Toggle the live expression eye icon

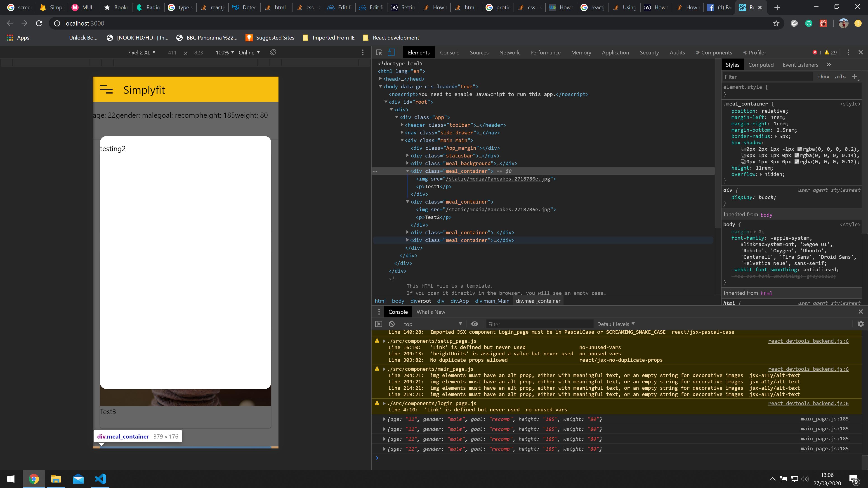pyautogui.click(x=475, y=324)
